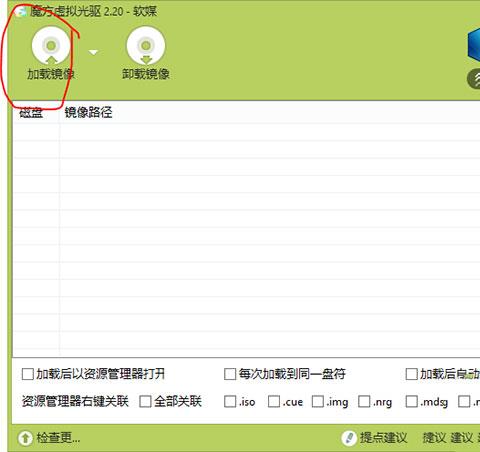This screenshot has width=480, height=452.
Task: Check the 全部关联 checkbox
Action: tap(145, 401)
